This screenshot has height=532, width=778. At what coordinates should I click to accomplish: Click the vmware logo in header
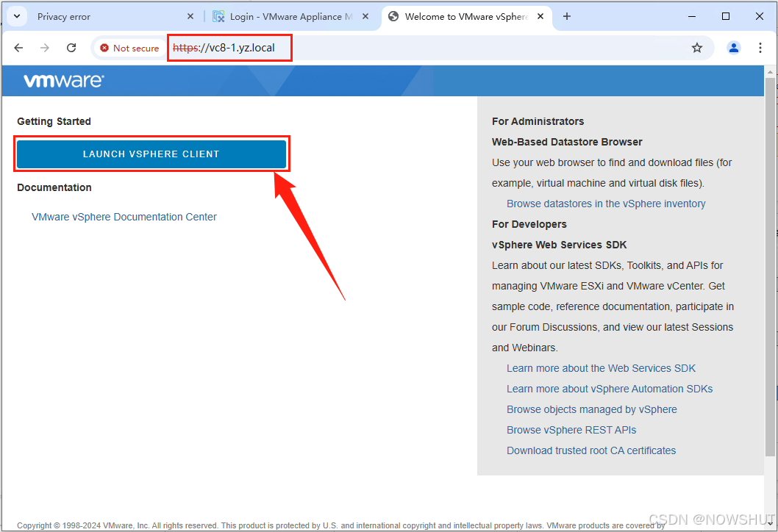point(64,80)
